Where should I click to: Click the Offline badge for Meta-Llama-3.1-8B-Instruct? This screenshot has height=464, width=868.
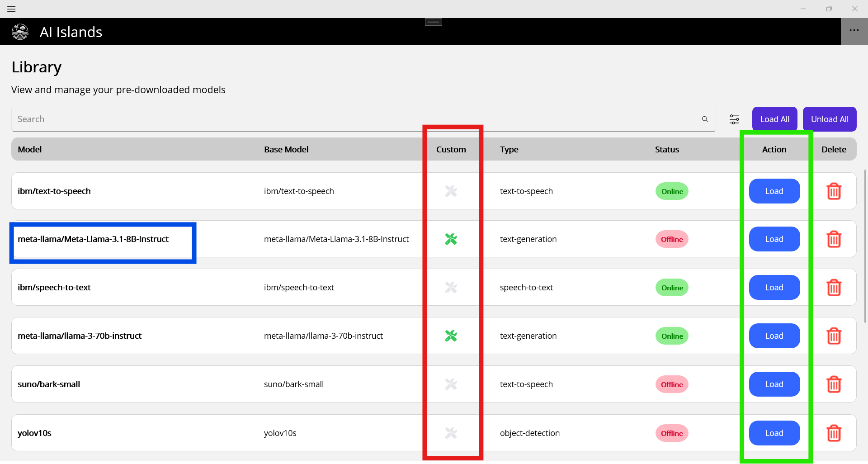(x=672, y=239)
